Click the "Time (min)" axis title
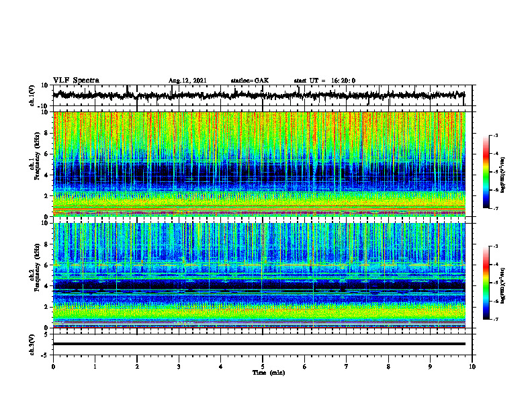This screenshot has width=532, height=411. point(269,373)
